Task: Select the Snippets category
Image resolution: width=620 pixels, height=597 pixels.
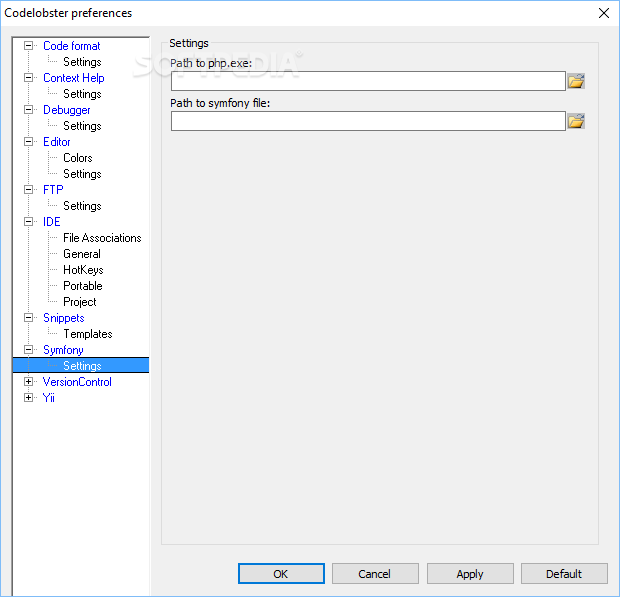Action: coord(64,318)
